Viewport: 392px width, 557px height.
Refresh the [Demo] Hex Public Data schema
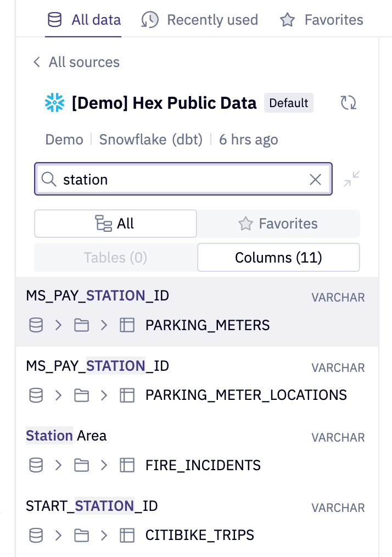(349, 103)
